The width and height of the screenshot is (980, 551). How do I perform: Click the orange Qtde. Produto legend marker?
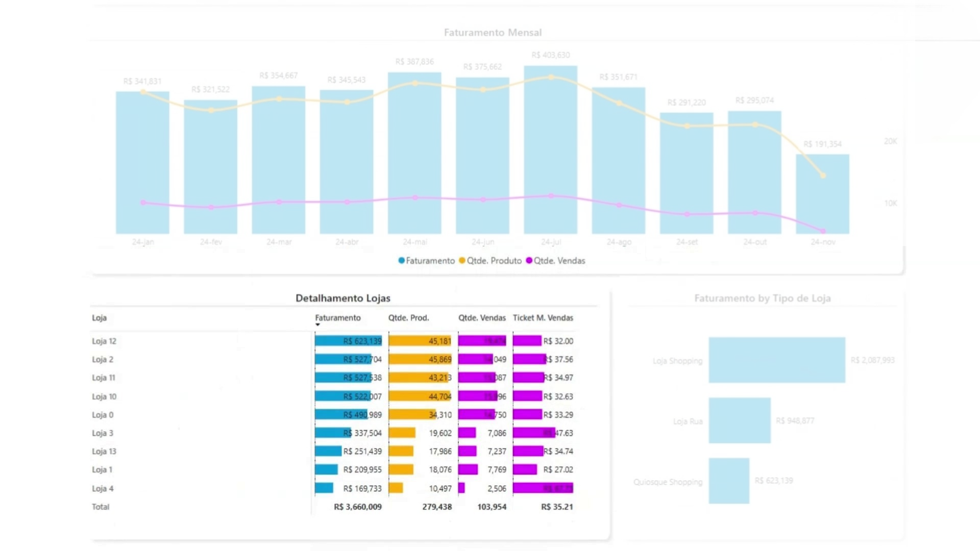point(462,261)
